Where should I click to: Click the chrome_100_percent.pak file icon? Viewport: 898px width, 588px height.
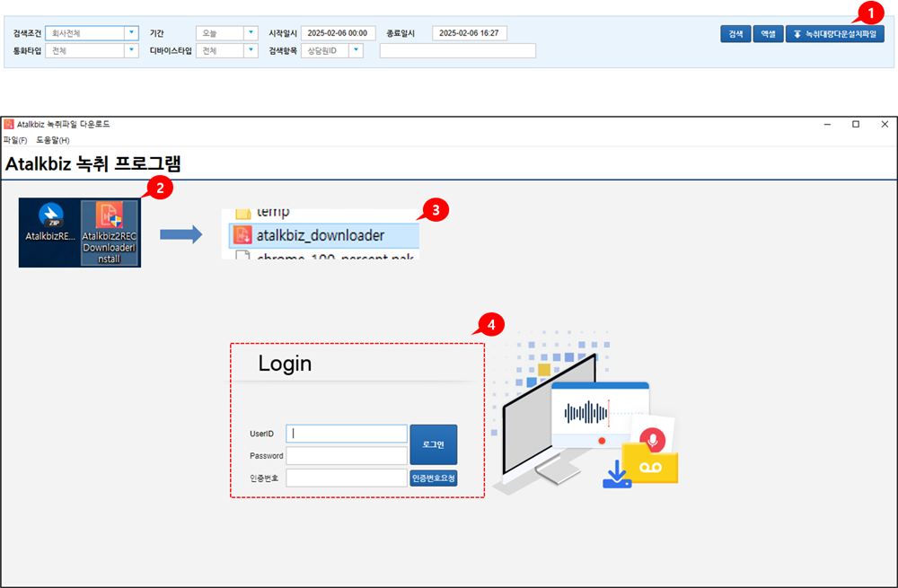pos(242,256)
